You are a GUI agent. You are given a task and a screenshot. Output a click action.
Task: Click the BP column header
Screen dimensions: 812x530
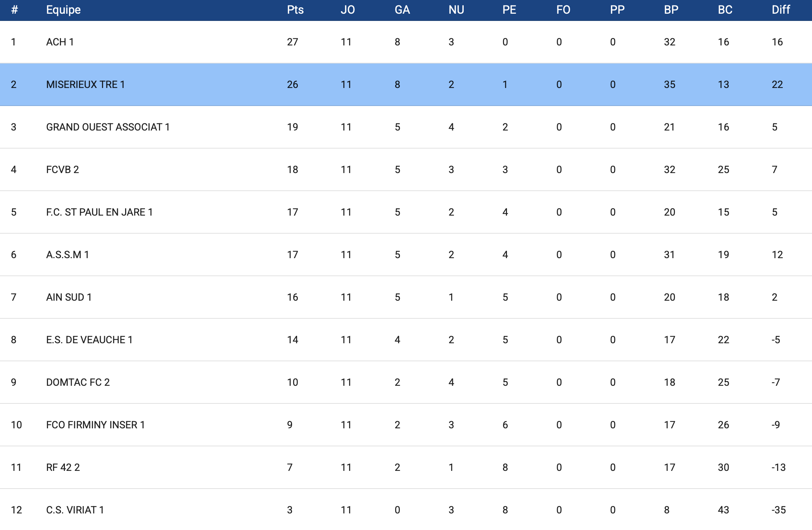[671, 10]
